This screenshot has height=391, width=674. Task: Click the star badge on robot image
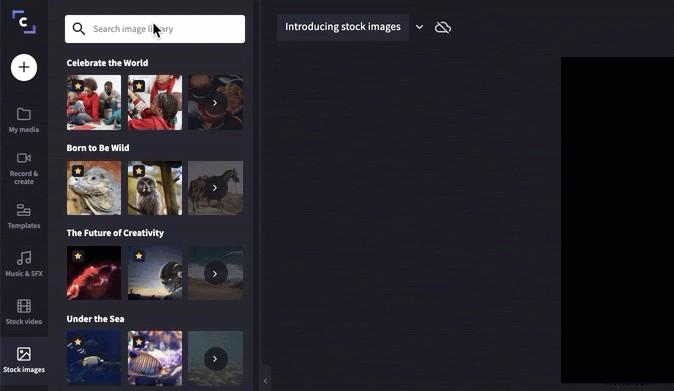pos(139,256)
